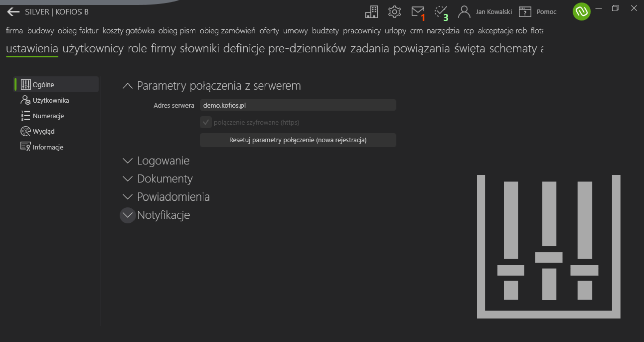The height and width of the screenshot is (342, 644).
Task: Click the Jan Kowalski user icon
Action: pyautogui.click(x=464, y=12)
